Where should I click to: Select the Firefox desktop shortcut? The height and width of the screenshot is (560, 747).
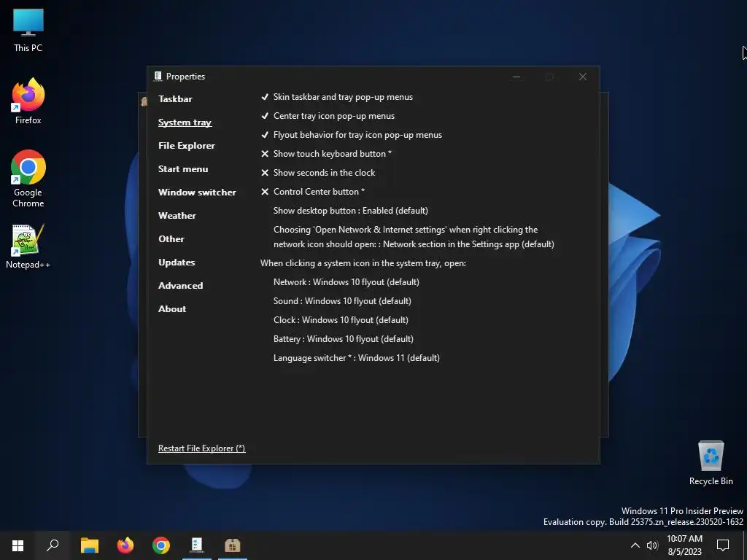coord(28,101)
